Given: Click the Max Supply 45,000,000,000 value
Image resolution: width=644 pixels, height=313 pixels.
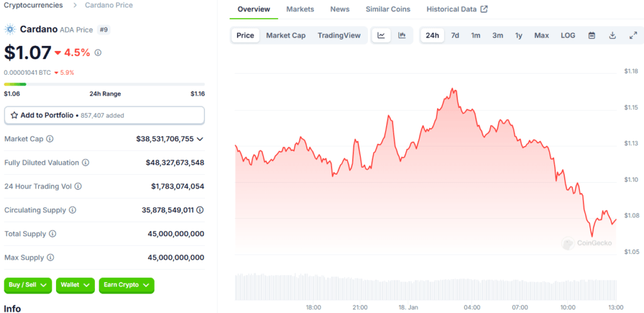Looking at the screenshot, I should [176, 258].
